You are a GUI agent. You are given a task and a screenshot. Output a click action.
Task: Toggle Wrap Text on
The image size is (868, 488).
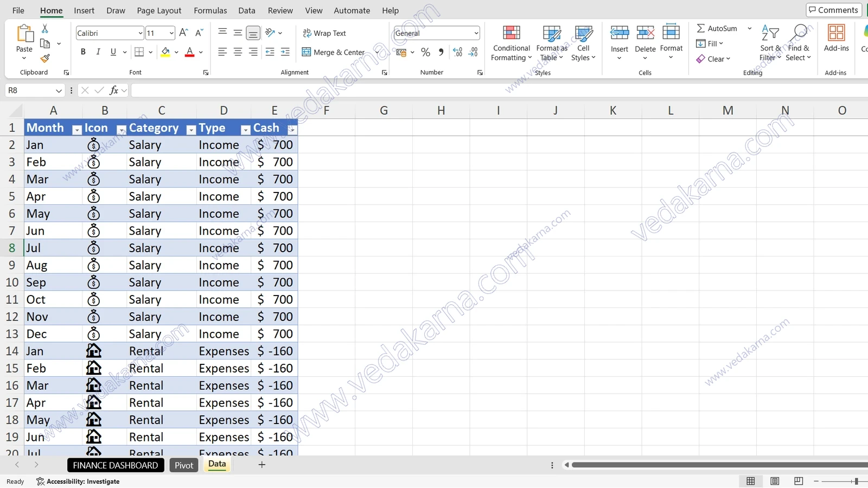pos(324,33)
